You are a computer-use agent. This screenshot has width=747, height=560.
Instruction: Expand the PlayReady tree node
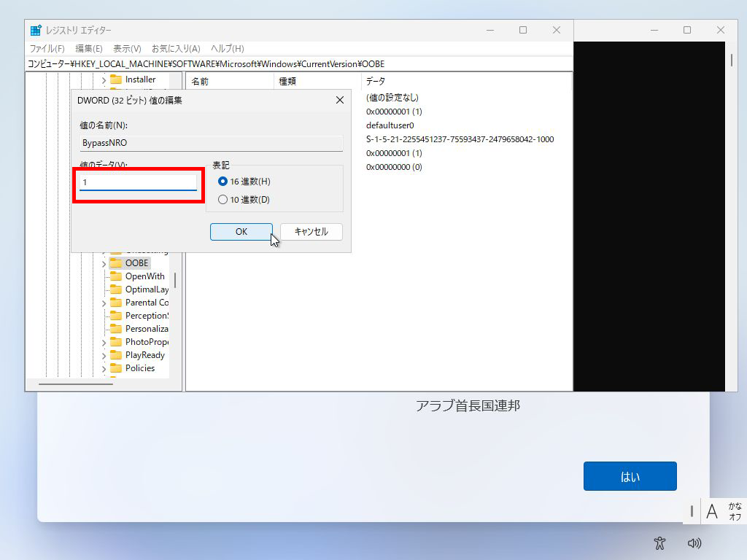click(104, 355)
